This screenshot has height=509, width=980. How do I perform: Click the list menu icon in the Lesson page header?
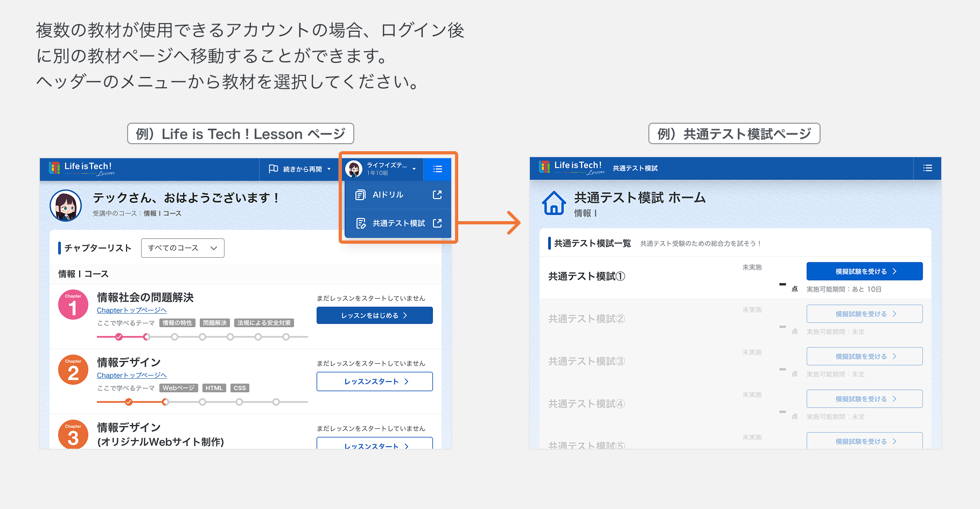tap(438, 169)
